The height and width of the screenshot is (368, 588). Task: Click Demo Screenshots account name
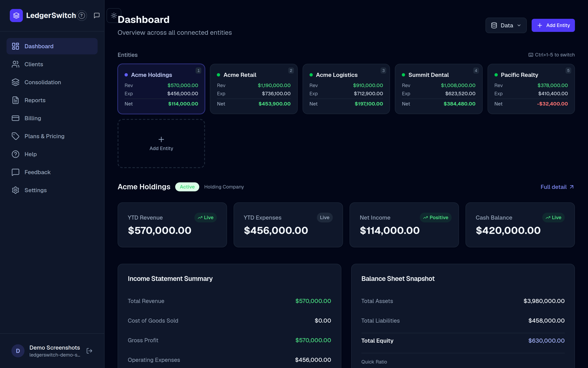point(55,348)
